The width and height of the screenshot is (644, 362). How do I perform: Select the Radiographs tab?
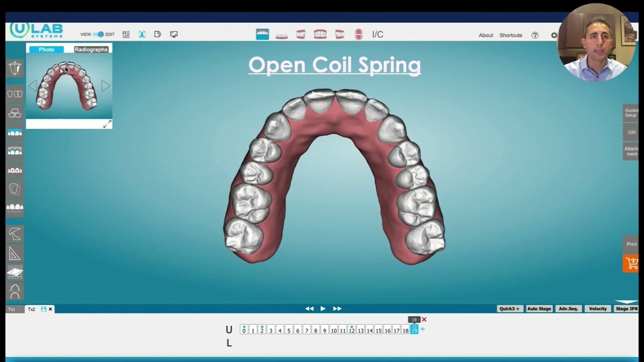[x=91, y=49]
